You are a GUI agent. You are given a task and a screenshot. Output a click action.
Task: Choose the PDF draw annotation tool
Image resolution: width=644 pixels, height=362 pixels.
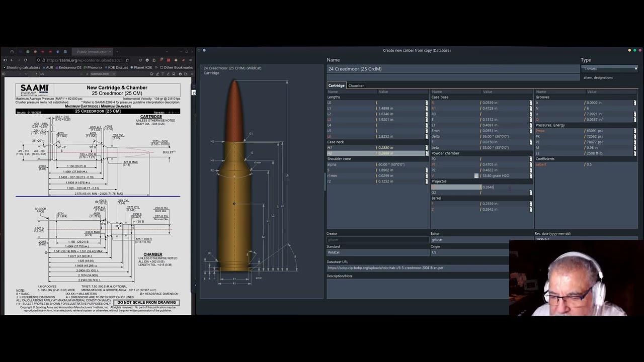(168, 74)
